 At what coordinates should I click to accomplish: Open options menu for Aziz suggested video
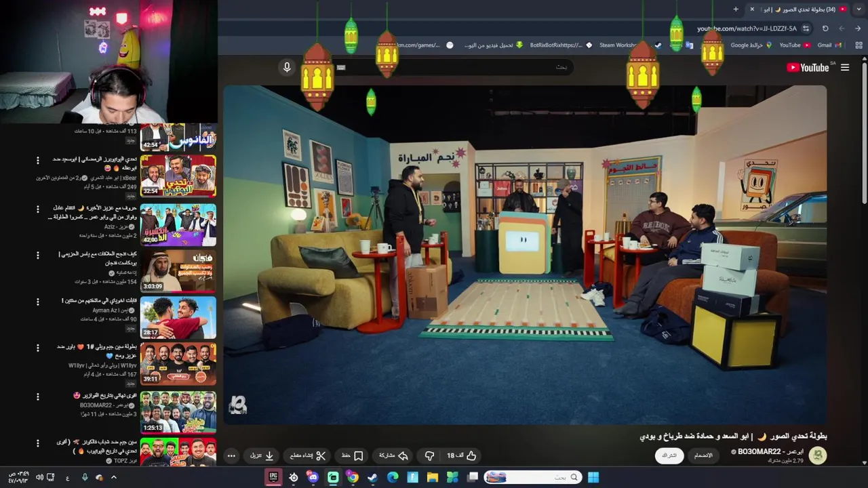pos(38,210)
